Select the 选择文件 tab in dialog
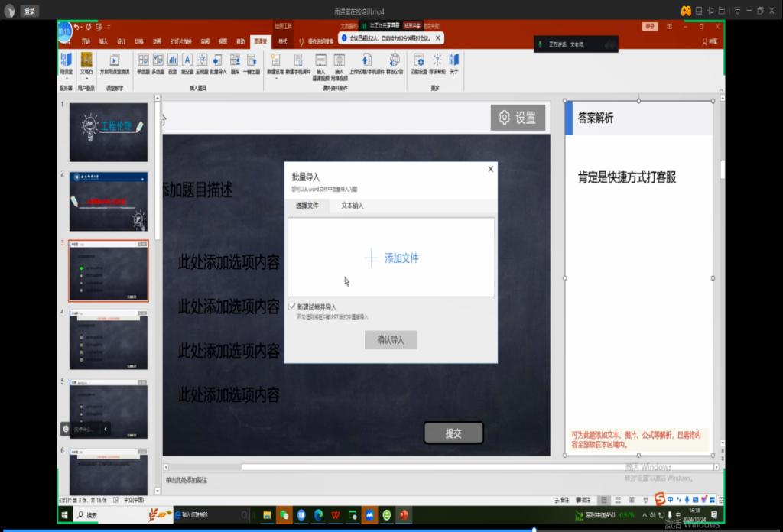 coord(307,206)
